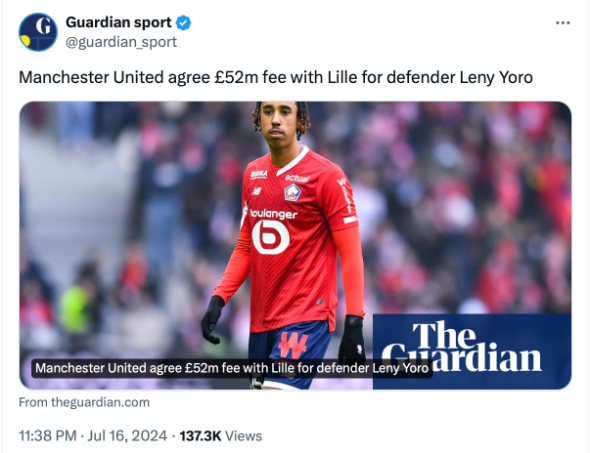Click the blue verified badge

click(184, 23)
